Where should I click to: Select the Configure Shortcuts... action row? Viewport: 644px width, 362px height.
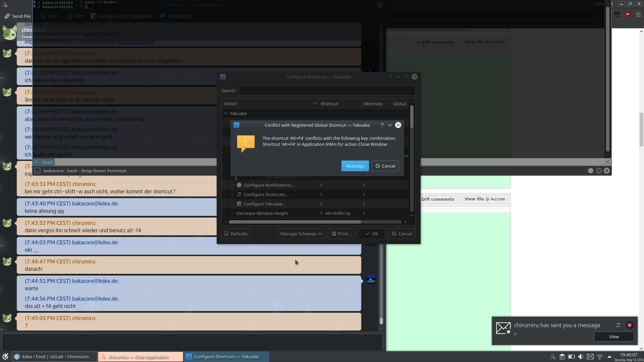point(315,194)
